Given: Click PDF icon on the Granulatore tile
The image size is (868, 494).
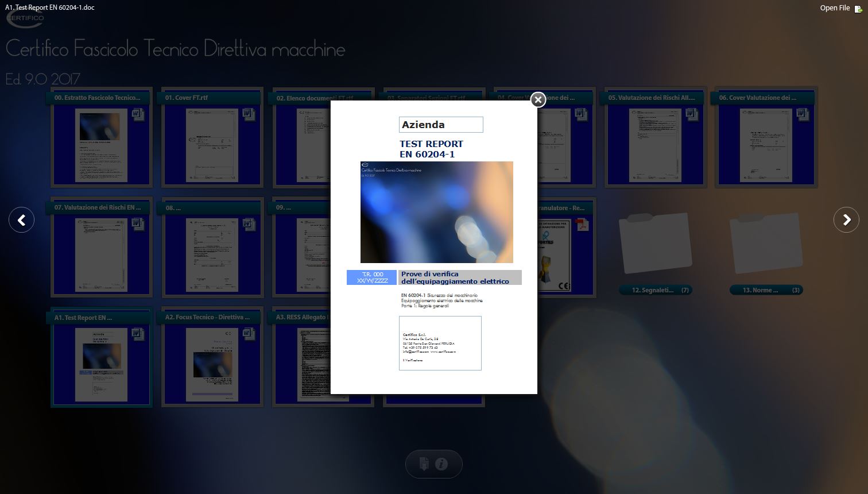Looking at the screenshot, I should 582,225.
